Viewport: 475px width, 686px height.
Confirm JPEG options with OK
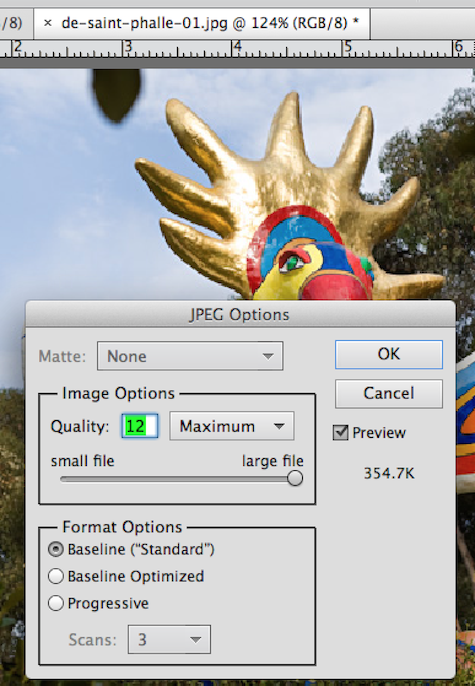pos(389,354)
